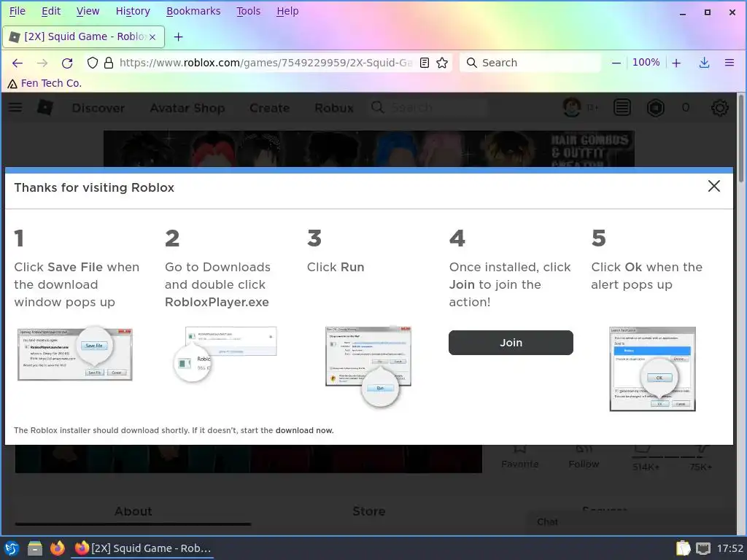
Task: Launch Firefox from taskbar quick launcher
Action: [58, 548]
